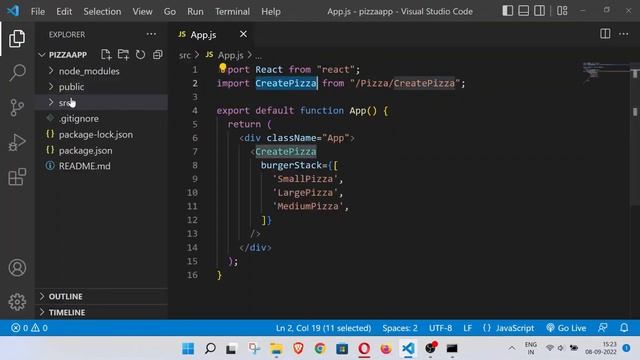The height and width of the screenshot is (360, 640).
Task: Change encoding via UTF-8
Action: coord(440,328)
